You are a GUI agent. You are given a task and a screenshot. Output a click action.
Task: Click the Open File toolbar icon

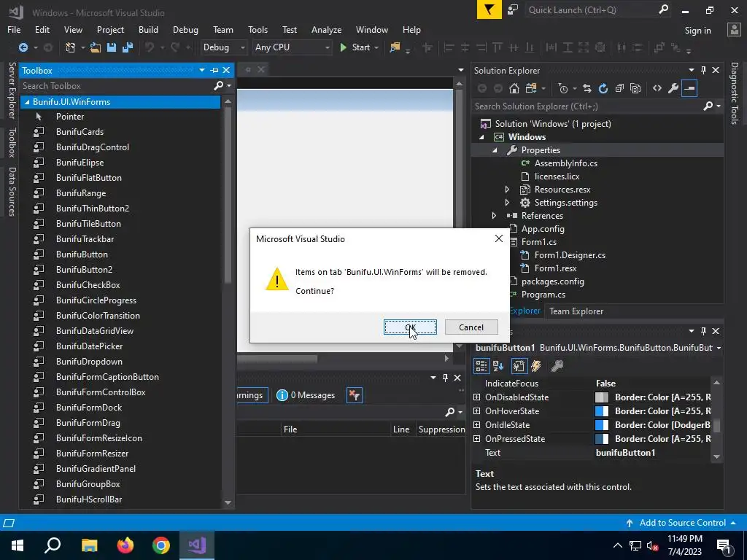(x=96, y=47)
